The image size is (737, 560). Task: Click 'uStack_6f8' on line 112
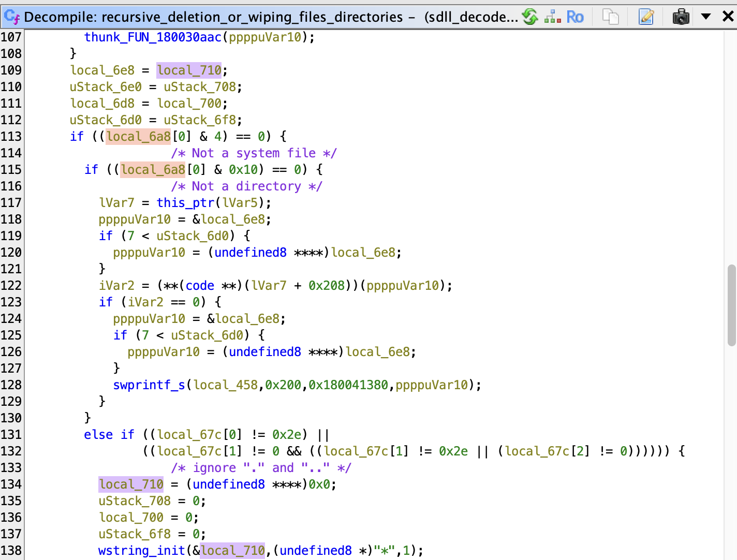[x=200, y=120]
